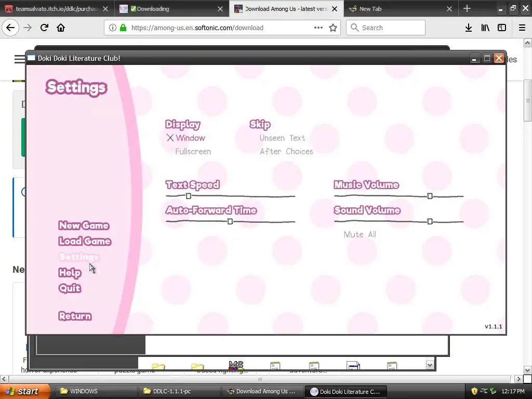
Task: Go back with Firefox back arrow
Action: tap(10, 28)
